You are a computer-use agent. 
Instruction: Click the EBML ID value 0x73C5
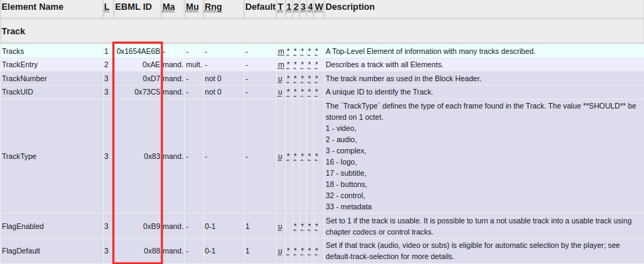147,92
